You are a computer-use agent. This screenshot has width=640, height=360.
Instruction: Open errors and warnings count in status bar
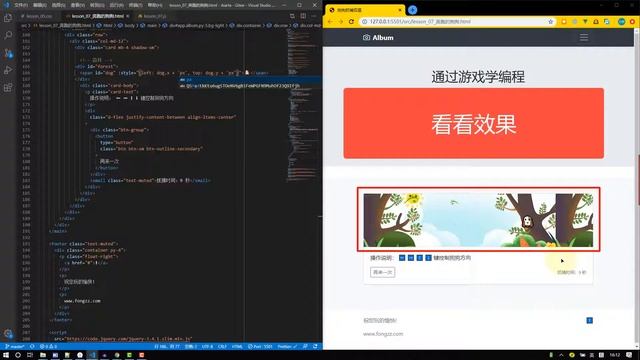[x=48, y=347]
